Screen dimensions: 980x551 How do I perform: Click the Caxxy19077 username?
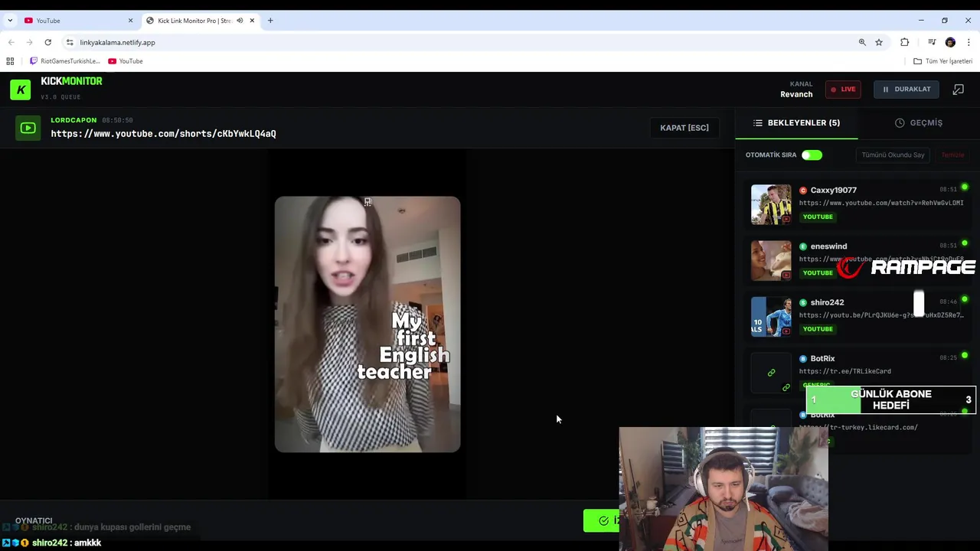tap(833, 190)
